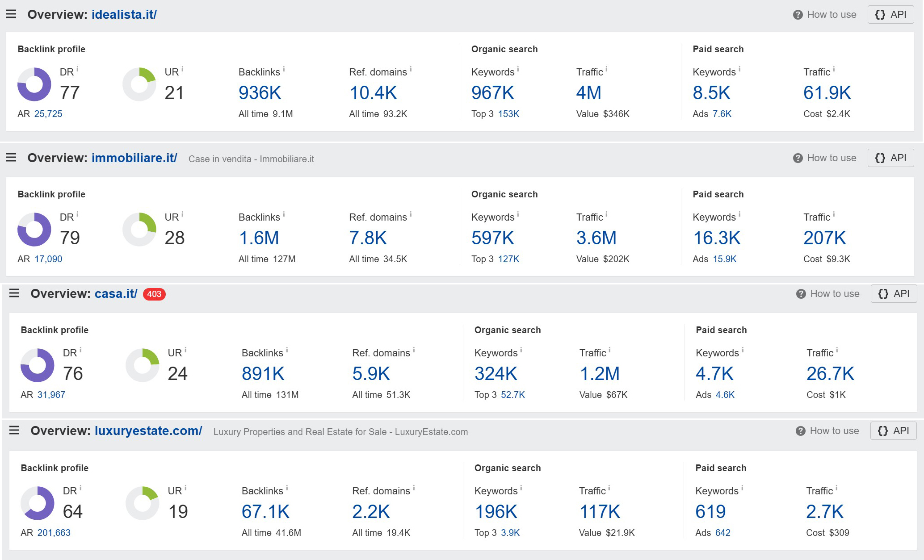Click paid Traffic info icon for casa.it
This screenshot has height=560, width=924.
pos(837,350)
